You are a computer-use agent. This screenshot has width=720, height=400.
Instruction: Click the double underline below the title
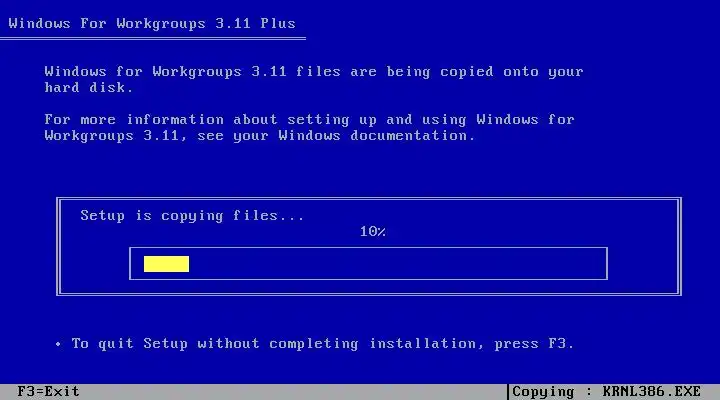153,39
